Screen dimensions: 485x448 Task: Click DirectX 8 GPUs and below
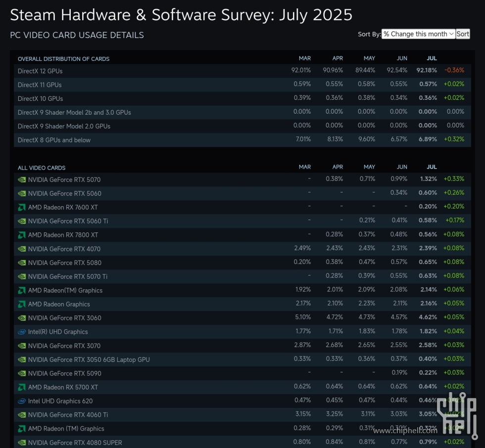pyautogui.click(x=54, y=140)
